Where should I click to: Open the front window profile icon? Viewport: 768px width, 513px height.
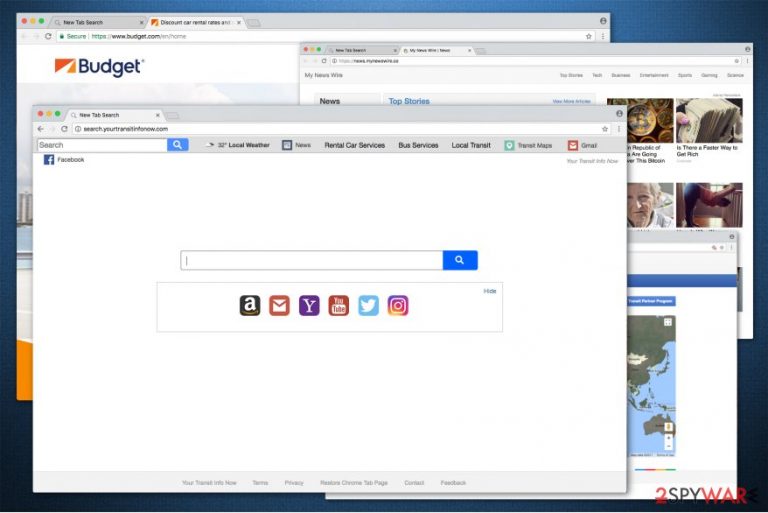619,114
